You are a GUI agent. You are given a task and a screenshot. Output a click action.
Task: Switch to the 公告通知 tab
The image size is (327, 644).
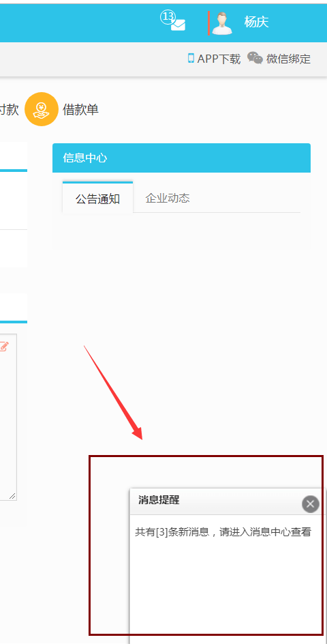(97, 198)
